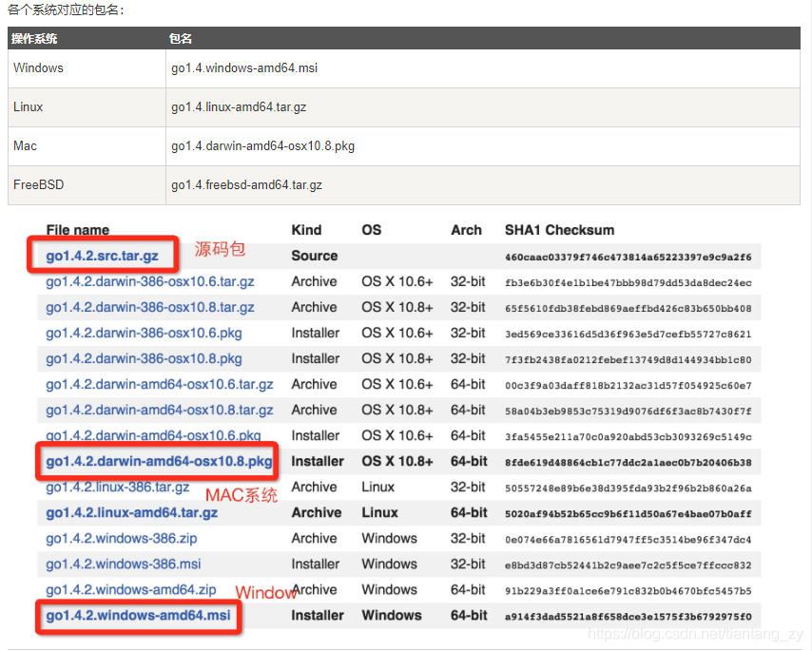812x651 pixels.
Task: Open go1.4.2.darwin-amd64-osx10.6.pkg link
Action: click(x=153, y=435)
